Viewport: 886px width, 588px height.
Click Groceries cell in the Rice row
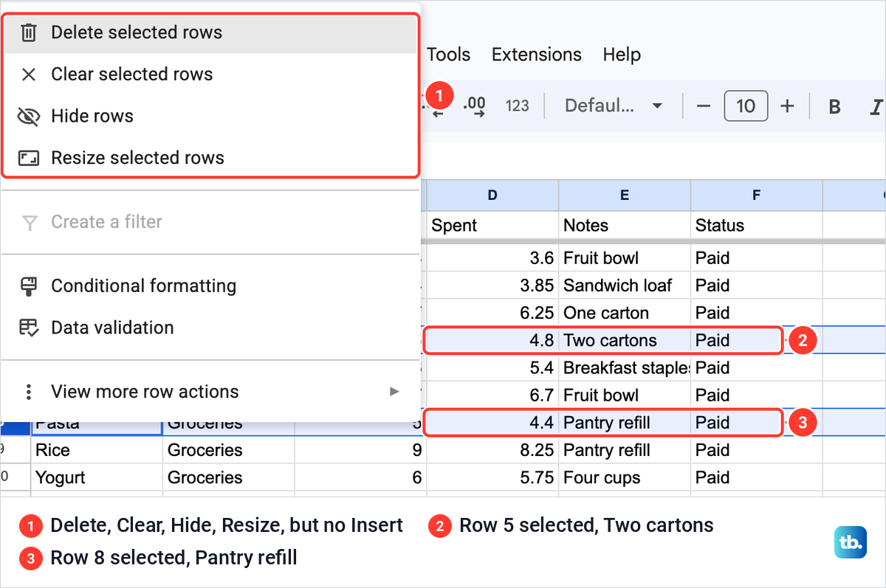(228, 450)
